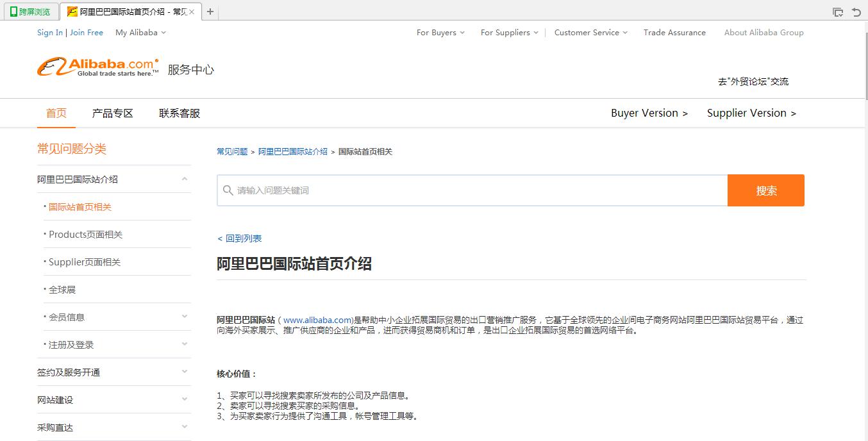Type in the 请输入问题关键词 search field
The image size is (868, 441).
[474, 190]
